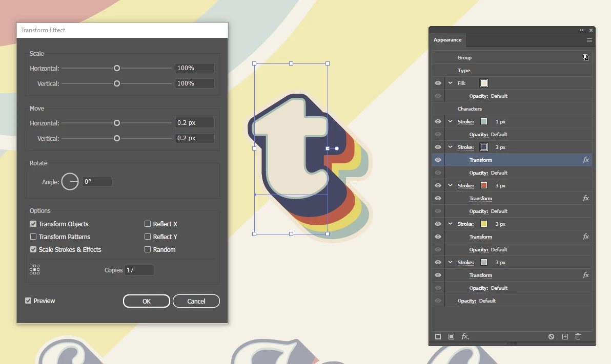
Task: Click fx icon on last stroke's Transform
Action: point(586,275)
